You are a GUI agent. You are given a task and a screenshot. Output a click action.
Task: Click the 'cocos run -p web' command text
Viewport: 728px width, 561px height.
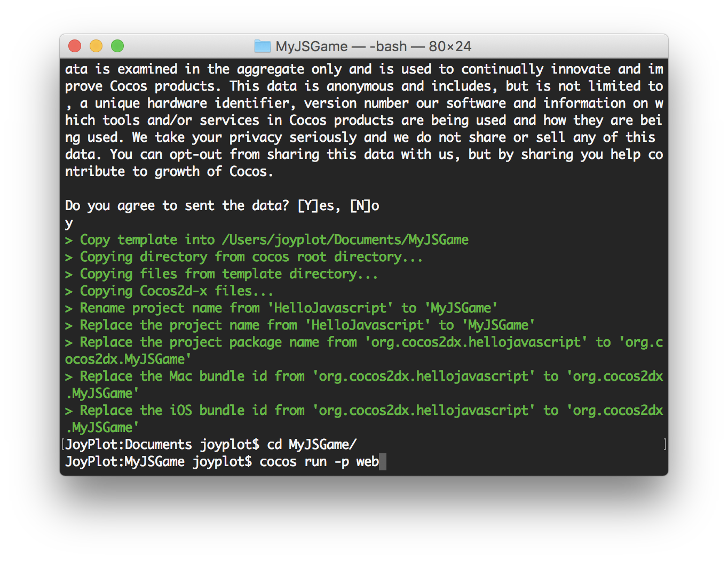pos(319,462)
